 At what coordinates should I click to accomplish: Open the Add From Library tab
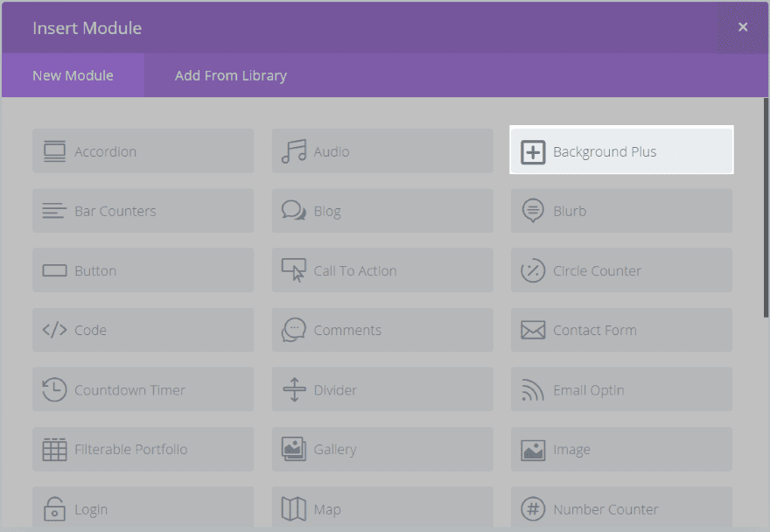pyautogui.click(x=231, y=75)
